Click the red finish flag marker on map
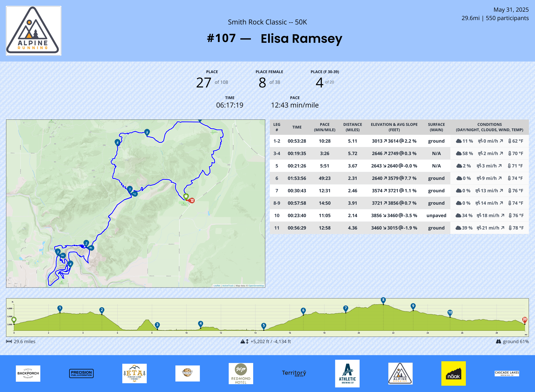The image size is (535, 392). pos(192,200)
